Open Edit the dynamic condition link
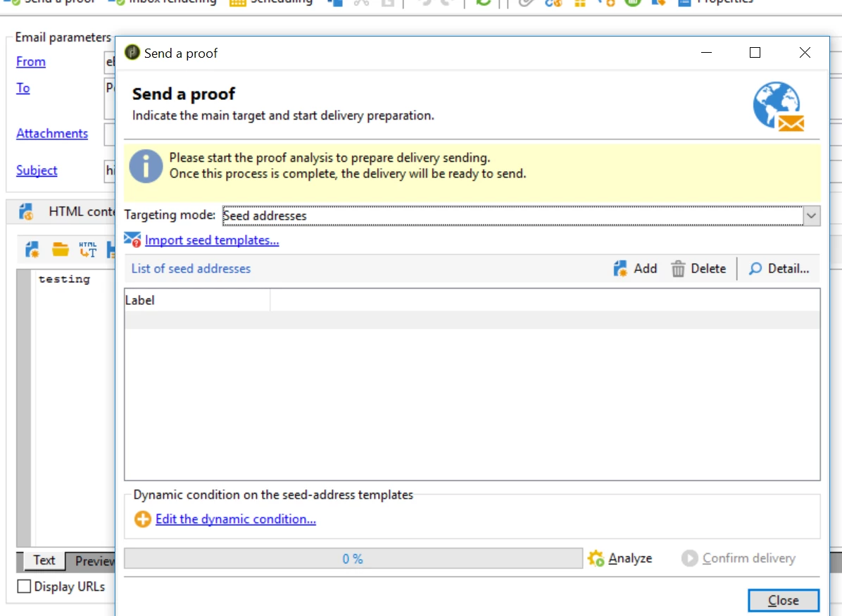This screenshot has height=616, width=842. coord(236,520)
